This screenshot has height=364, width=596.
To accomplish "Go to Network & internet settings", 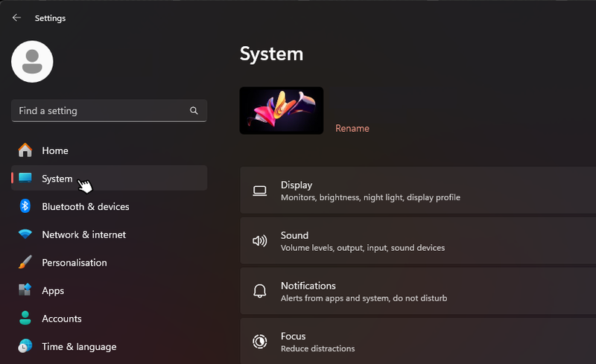I will pyautogui.click(x=83, y=234).
